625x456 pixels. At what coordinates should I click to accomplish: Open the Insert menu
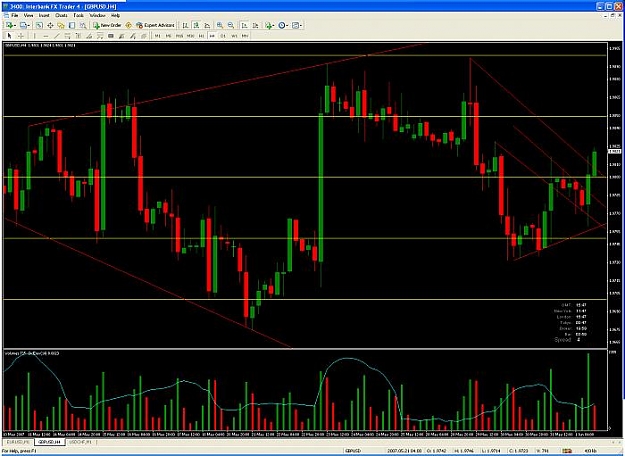[44, 15]
